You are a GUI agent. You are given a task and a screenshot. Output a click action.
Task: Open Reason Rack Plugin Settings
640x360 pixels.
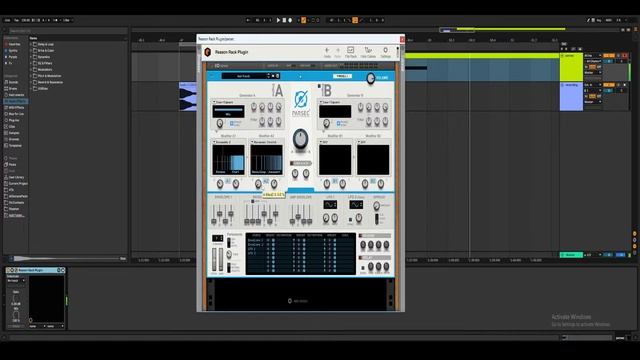pyautogui.click(x=385, y=52)
